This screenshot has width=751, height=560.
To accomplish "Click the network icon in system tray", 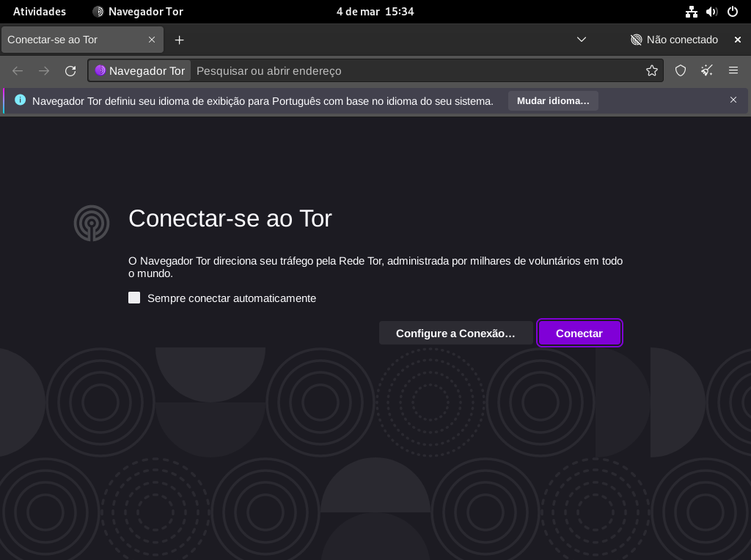I will tap(691, 12).
